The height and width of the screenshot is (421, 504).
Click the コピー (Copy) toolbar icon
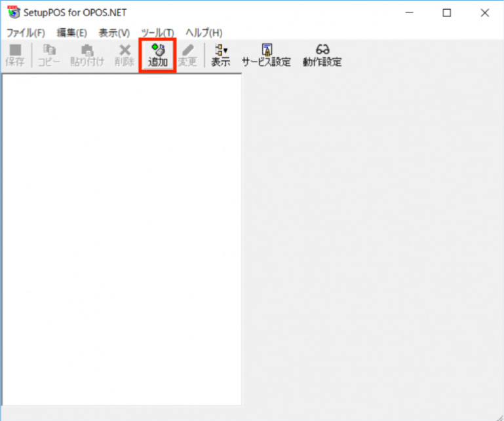point(49,55)
